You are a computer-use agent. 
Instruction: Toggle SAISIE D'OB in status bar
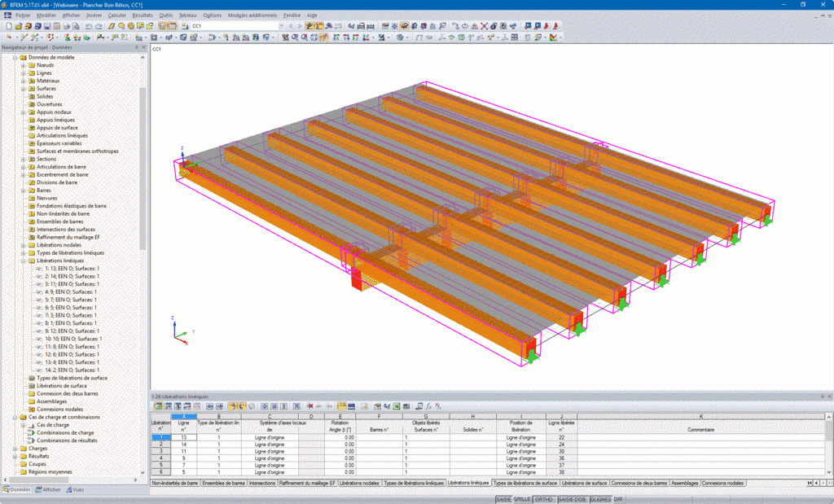coord(573,500)
